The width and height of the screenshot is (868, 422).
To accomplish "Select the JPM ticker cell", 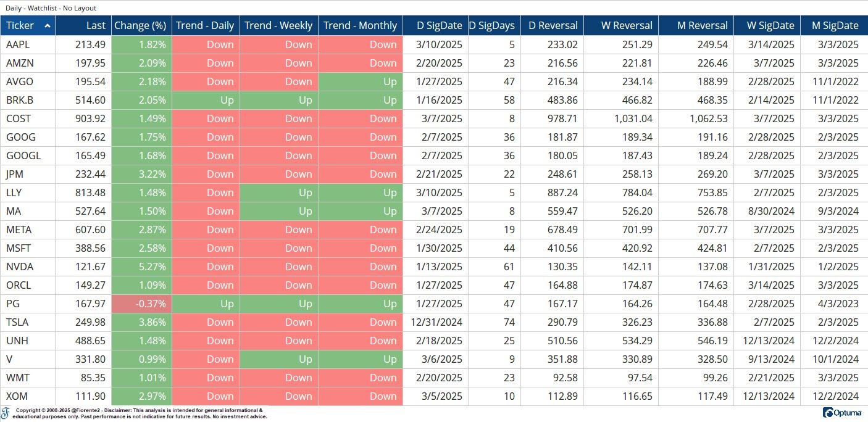I will click(28, 174).
